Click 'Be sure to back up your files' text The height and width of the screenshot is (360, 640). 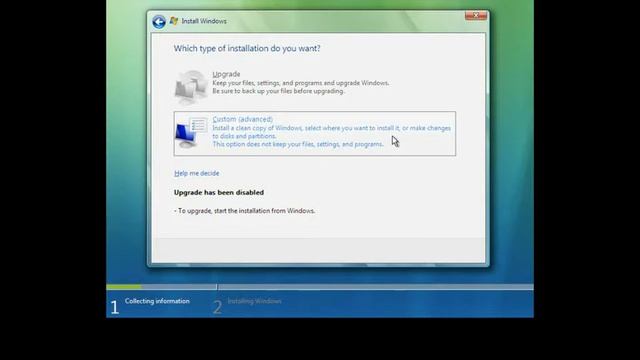point(278,91)
